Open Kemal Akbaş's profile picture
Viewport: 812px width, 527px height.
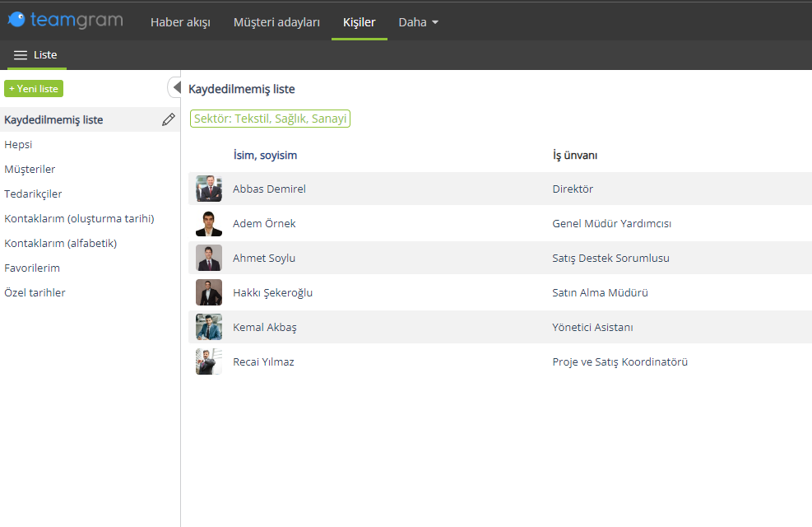pos(209,327)
